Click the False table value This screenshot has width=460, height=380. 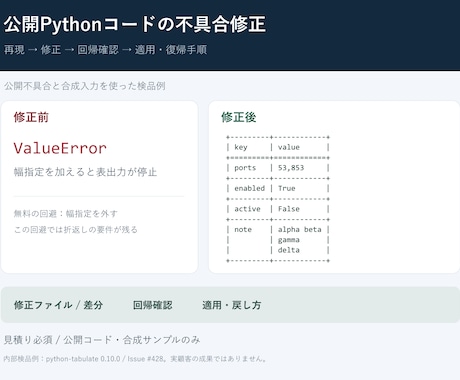289,209
